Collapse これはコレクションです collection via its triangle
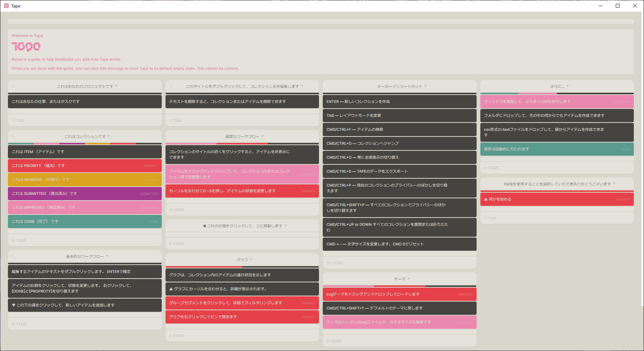Image resolution: width=644 pixels, height=351 pixels. click(109, 136)
